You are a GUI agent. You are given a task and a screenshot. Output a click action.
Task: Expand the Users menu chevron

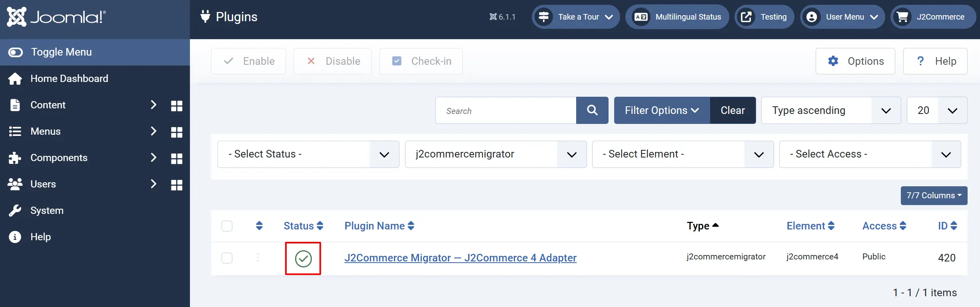[x=154, y=184]
